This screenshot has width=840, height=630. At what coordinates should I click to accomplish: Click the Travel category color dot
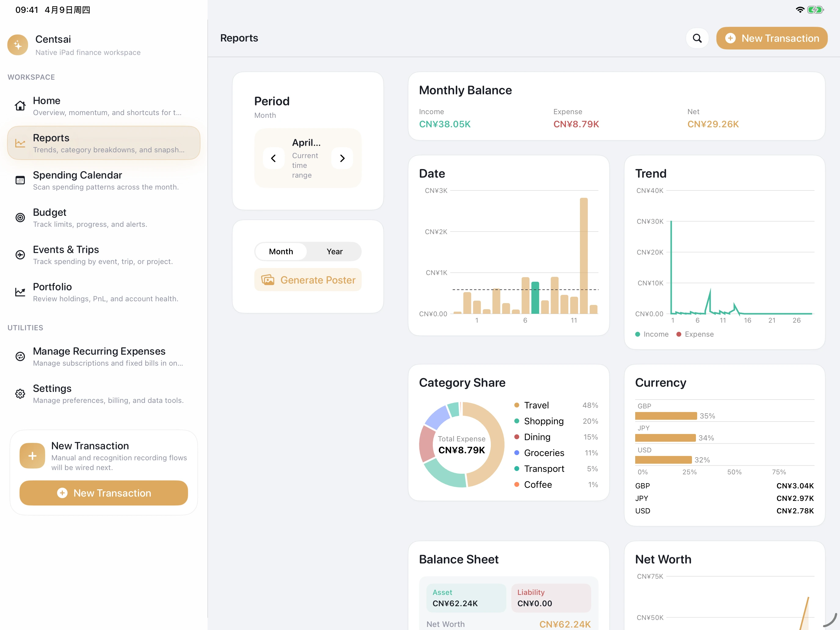tap(516, 405)
